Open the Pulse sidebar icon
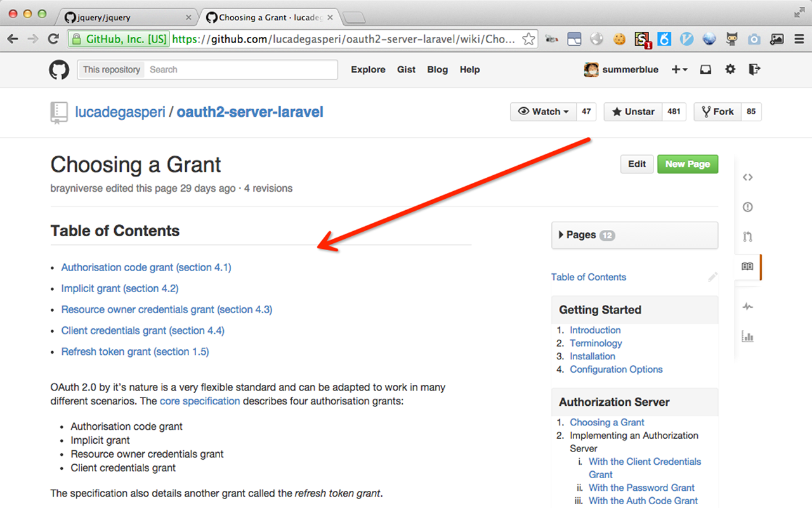 click(x=747, y=307)
